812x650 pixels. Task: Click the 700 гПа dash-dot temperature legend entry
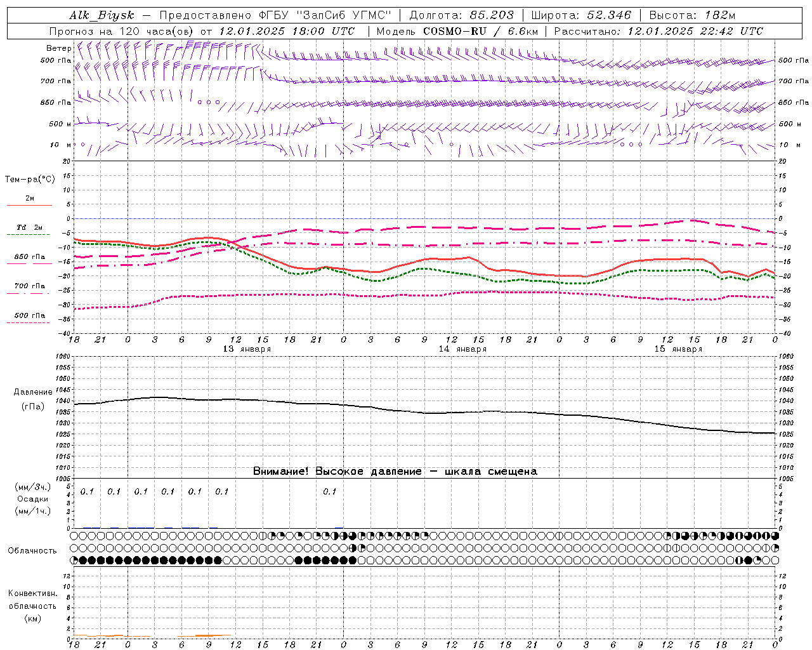coord(29,289)
